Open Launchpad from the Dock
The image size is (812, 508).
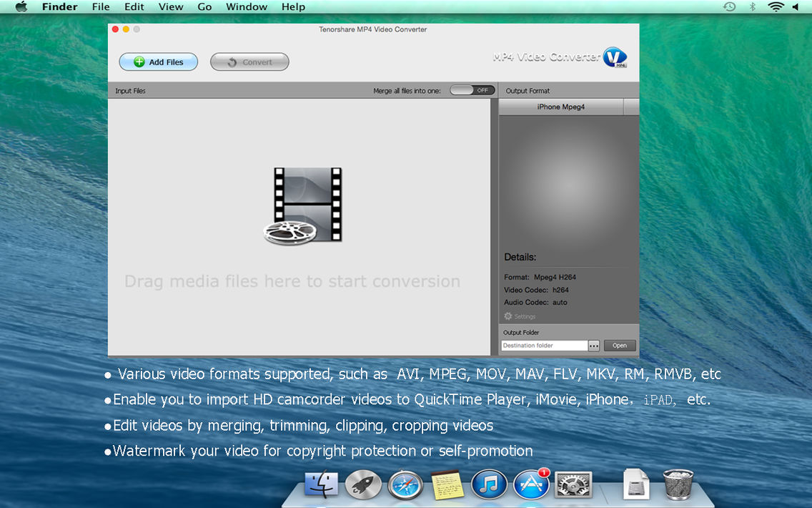tap(363, 484)
